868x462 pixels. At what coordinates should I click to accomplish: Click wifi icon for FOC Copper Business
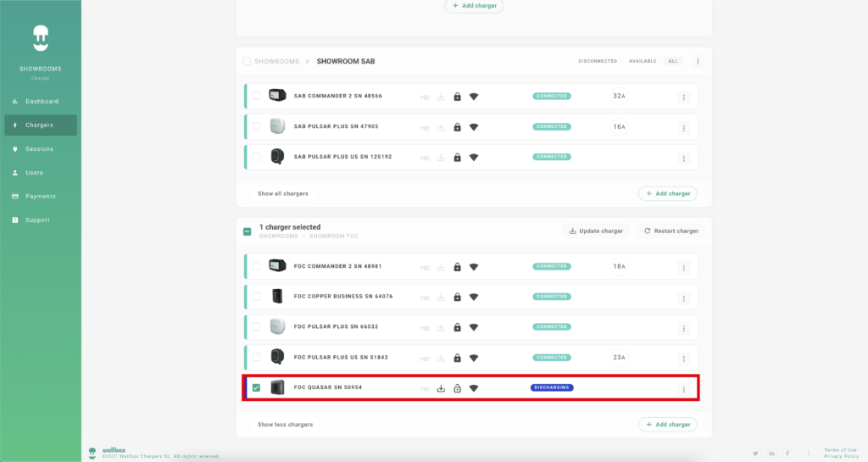(x=474, y=297)
